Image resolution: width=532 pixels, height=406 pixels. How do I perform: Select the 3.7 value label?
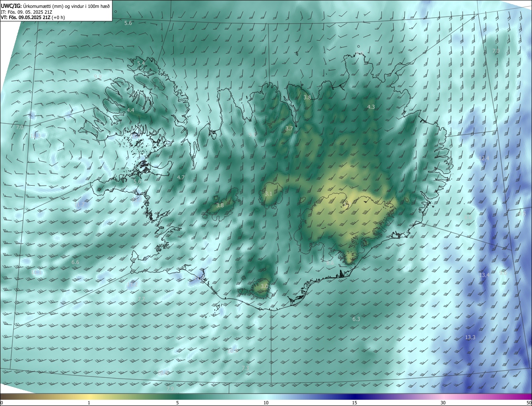289,129
